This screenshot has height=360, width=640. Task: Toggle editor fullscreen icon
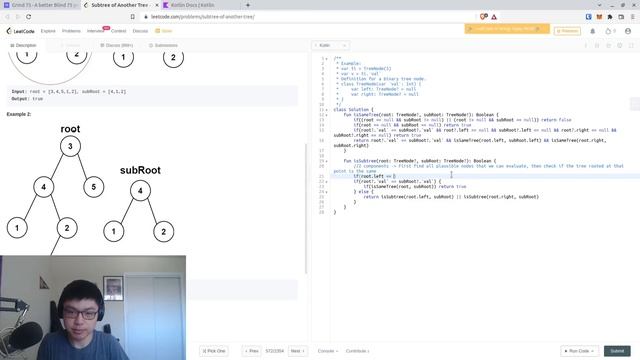[x=631, y=45]
